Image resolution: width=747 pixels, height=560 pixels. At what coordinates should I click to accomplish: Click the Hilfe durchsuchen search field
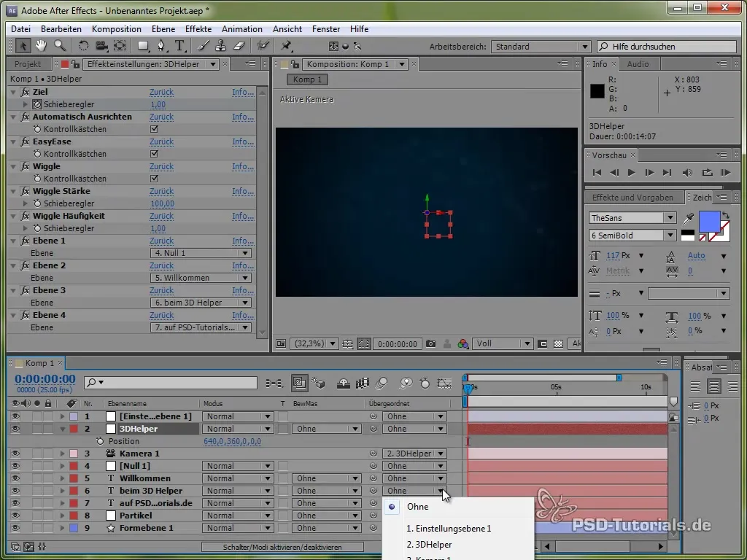coord(667,47)
